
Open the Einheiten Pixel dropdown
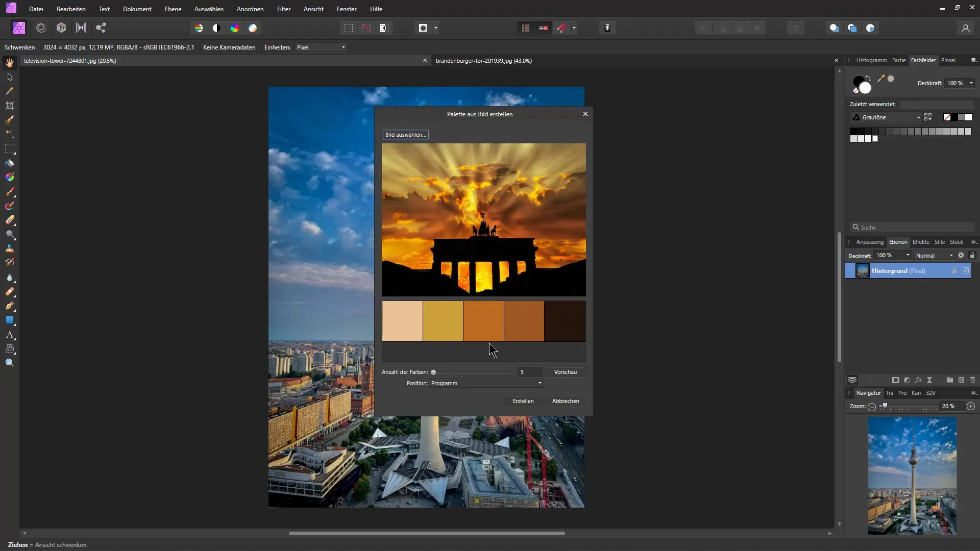(321, 47)
